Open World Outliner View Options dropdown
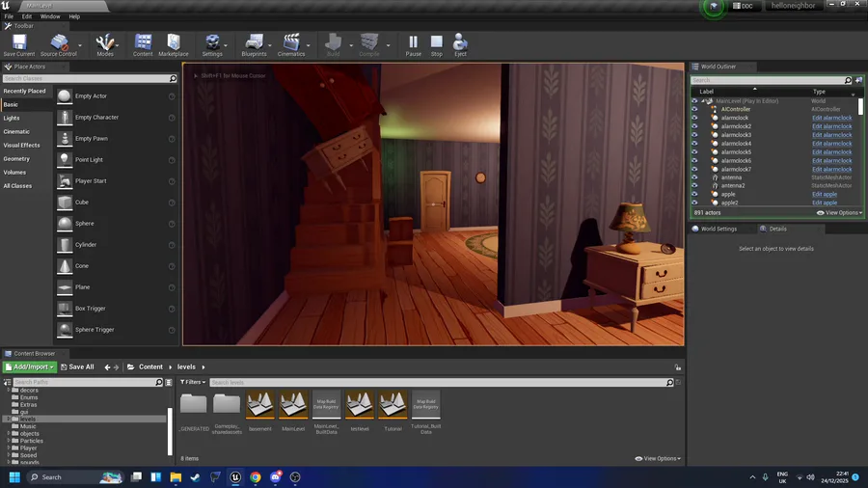The image size is (868, 488). (x=839, y=213)
